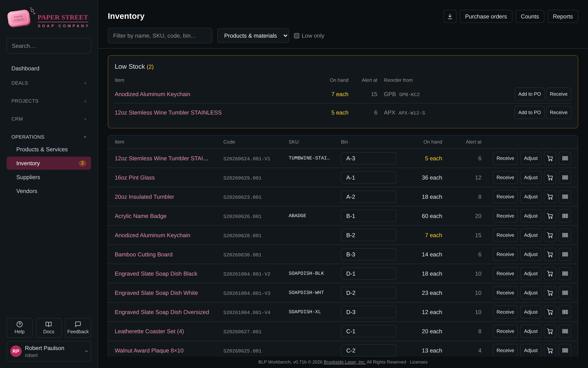Expand the DEALS section
Screen dimensions: 588x368
49,83
